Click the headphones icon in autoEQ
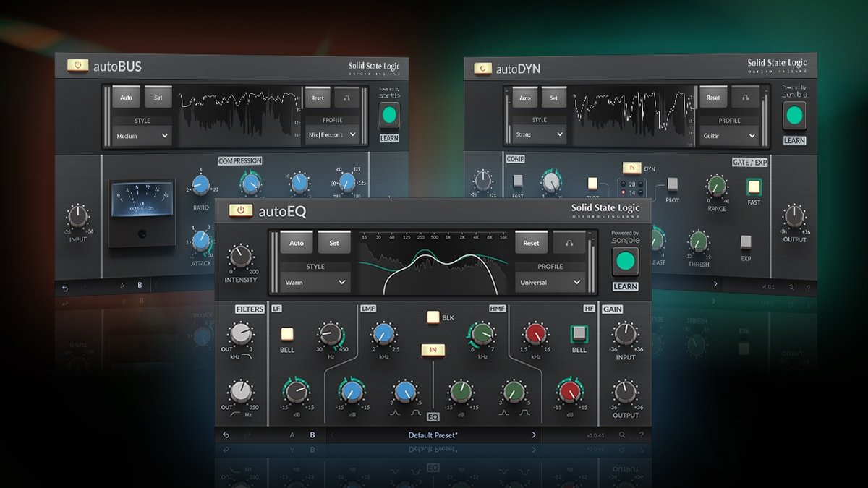This screenshot has width=868, height=488. (x=569, y=243)
